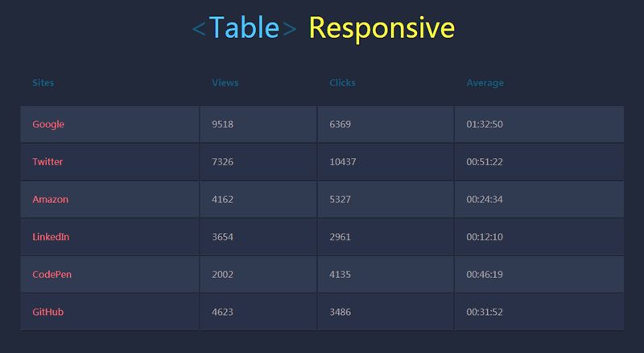Select the Google views value 9518
644x353 pixels.
pyautogui.click(x=223, y=124)
